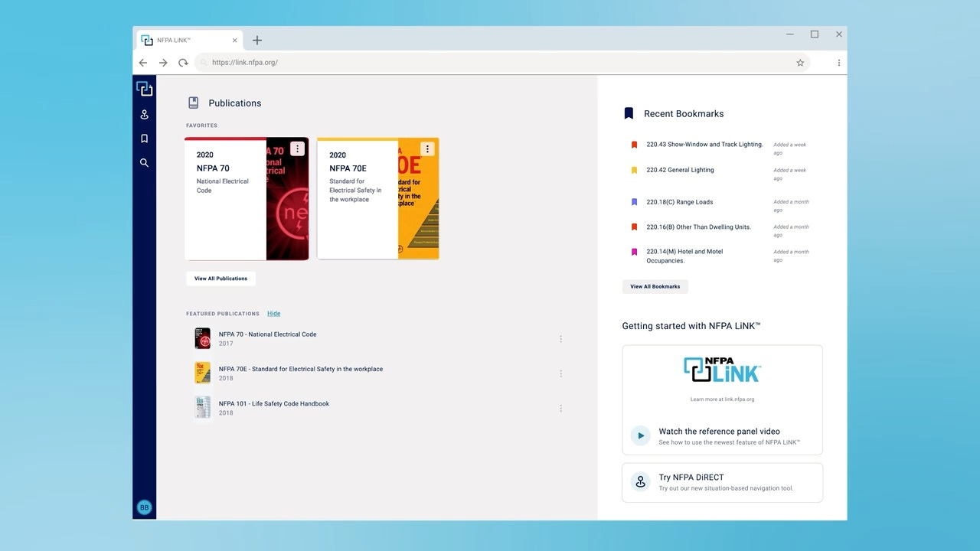Screen dimensions: 980x551
Task: Close the NFPA LiNK browser tab
Action: (x=235, y=41)
